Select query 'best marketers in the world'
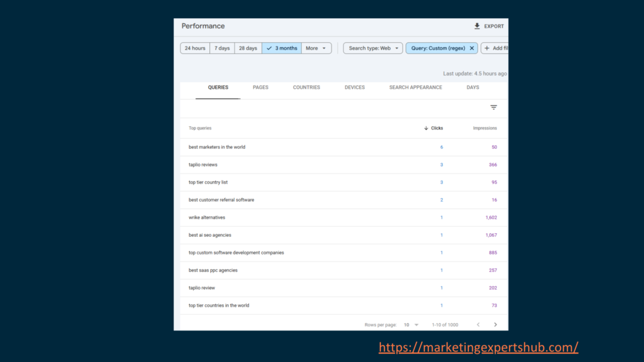This screenshot has height=362, width=644. pyautogui.click(x=217, y=147)
